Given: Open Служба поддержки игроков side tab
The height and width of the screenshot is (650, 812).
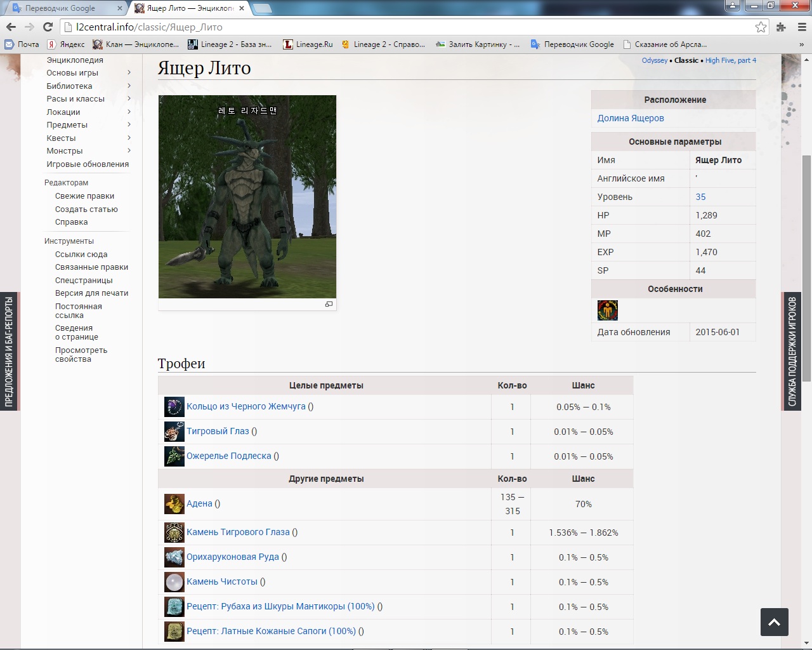Looking at the screenshot, I should click(792, 351).
